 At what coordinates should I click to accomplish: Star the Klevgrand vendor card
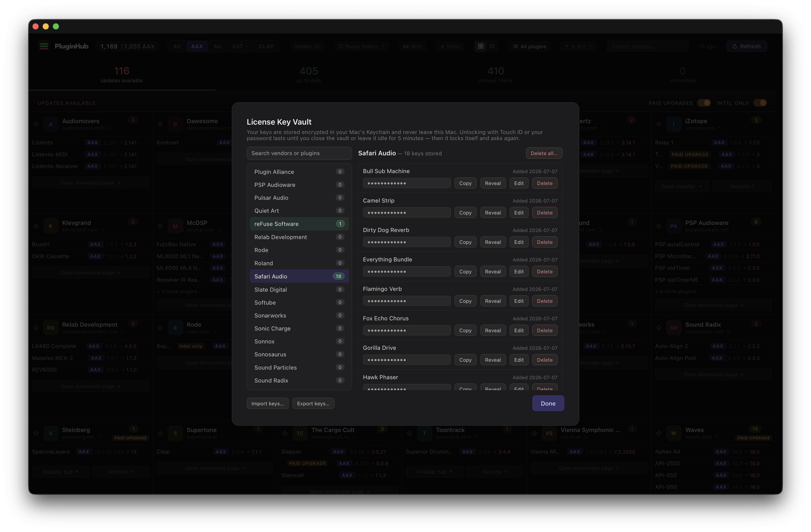point(36,226)
